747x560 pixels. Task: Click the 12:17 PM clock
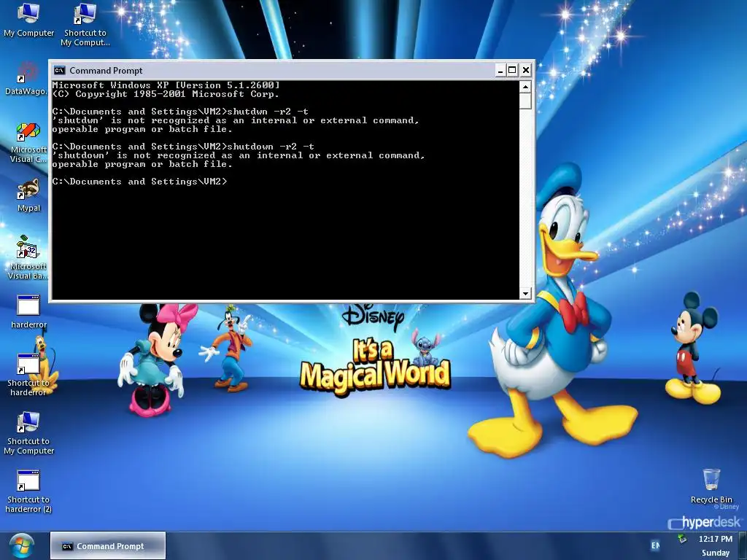[715, 539]
